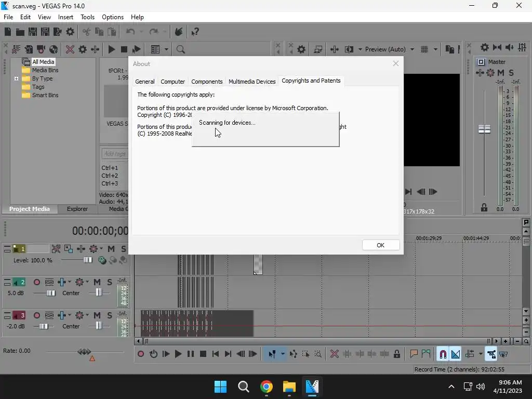Image resolution: width=532 pixels, height=399 pixels.
Task: Click Remove Selected Media red X icon
Action: [x=70, y=49]
